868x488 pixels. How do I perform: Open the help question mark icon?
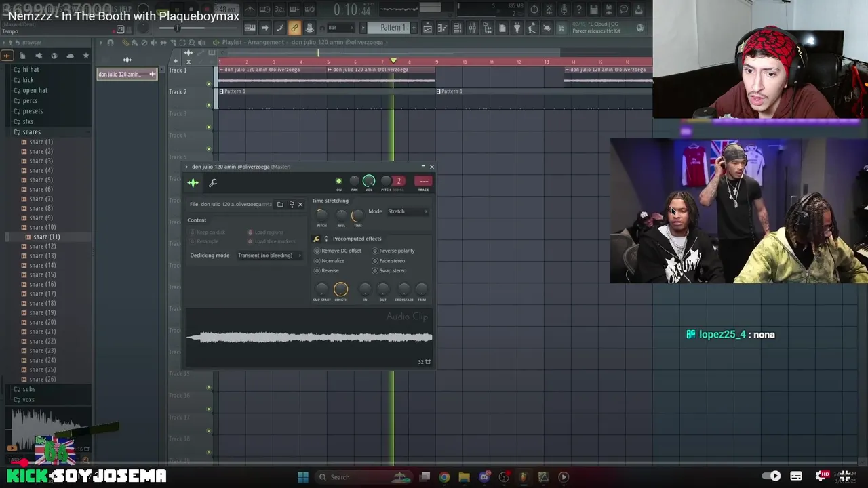(x=578, y=9)
